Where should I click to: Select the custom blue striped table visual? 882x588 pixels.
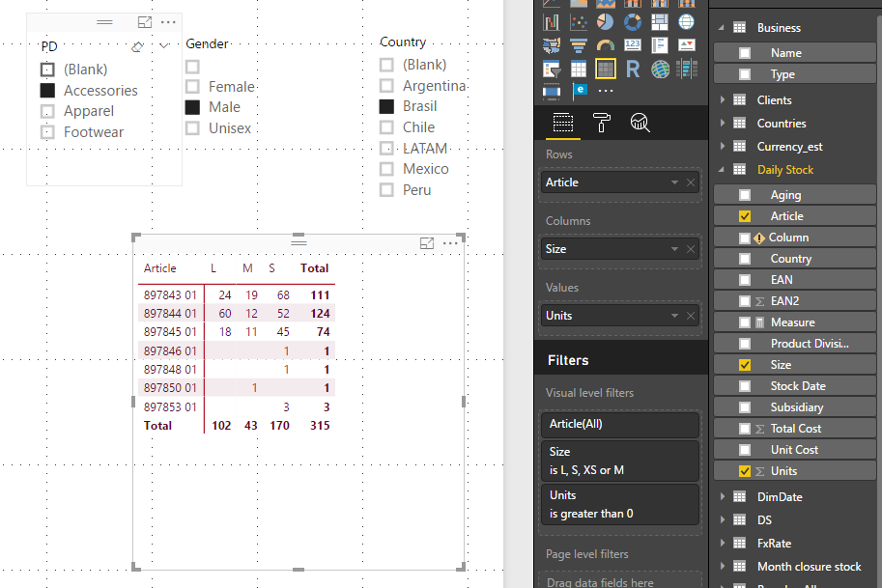[x=686, y=70]
